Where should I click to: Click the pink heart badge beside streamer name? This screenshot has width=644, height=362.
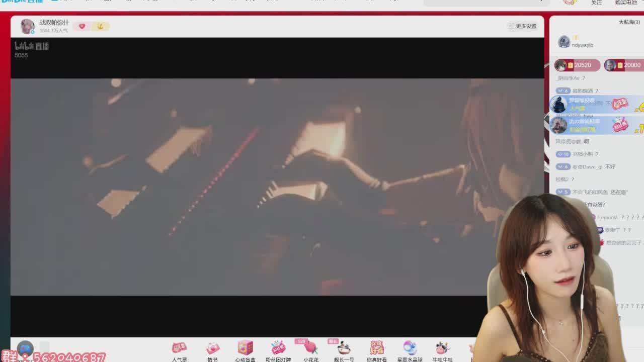pyautogui.click(x=82, y=26)
